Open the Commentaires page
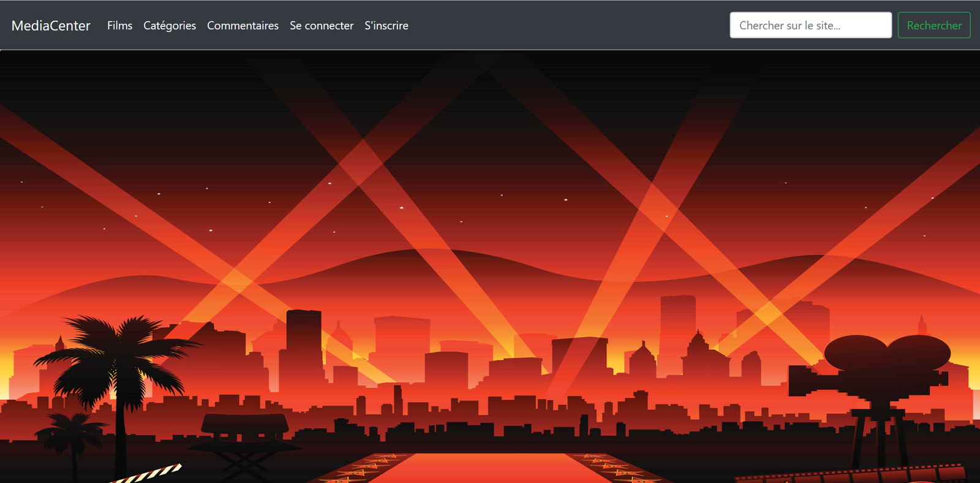Screen dimensions: 980x483 click(243, 26)
